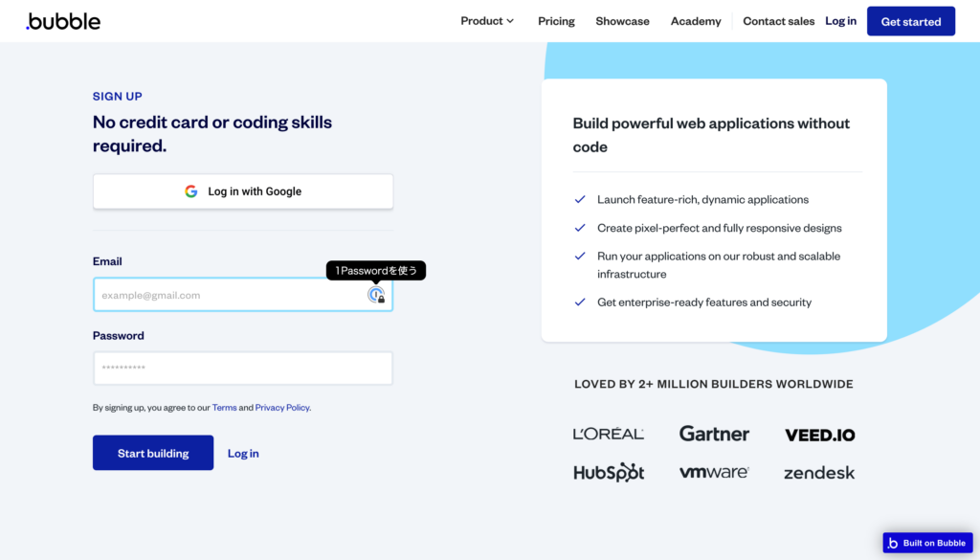Click the Google logo icon

pyautogui.click(x=191, y=191)
